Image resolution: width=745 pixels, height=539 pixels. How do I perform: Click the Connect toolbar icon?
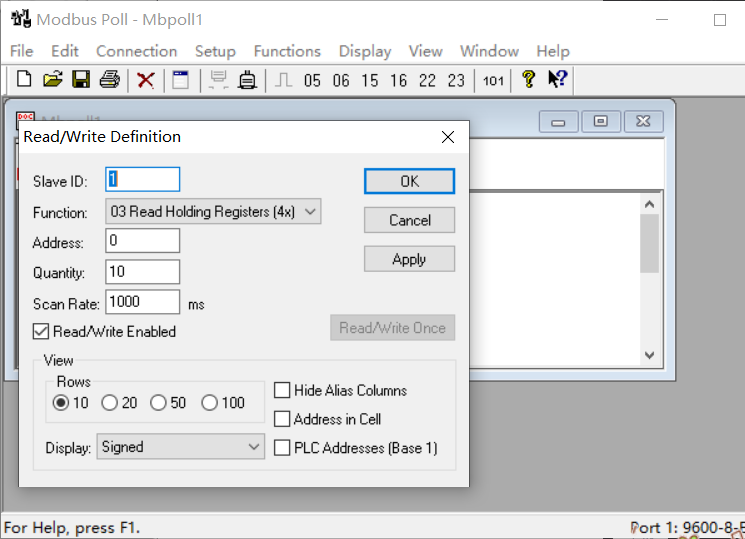click(x=219, y=80)
